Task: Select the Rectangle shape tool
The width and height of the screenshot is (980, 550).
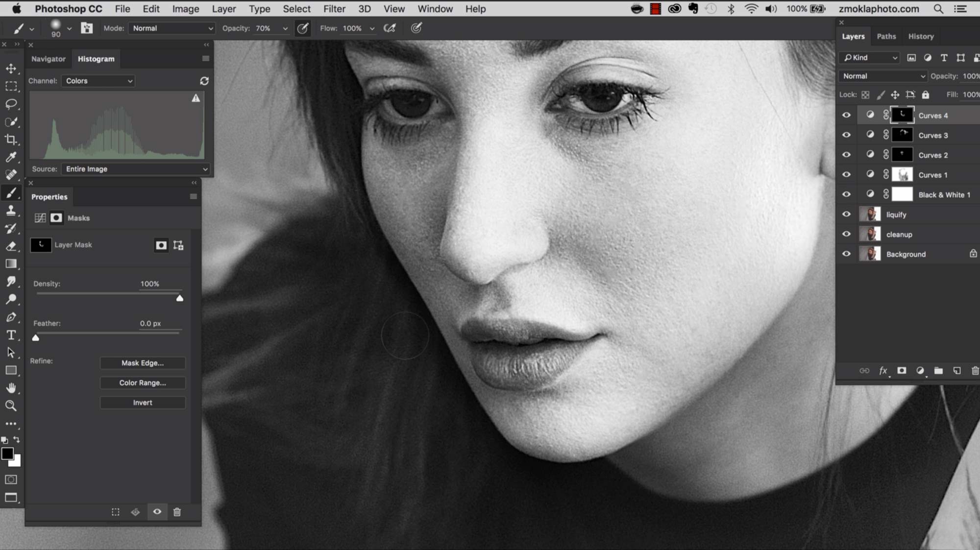Action: 11,370
